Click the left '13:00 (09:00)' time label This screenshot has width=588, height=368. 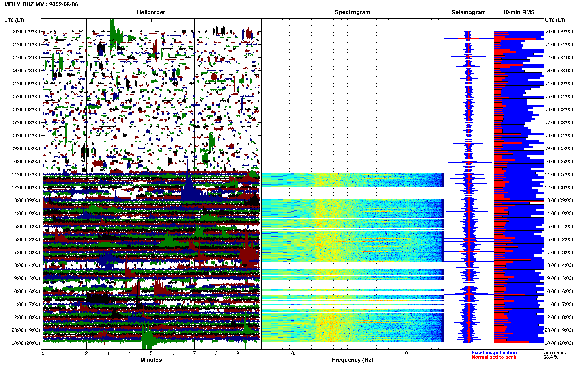[26, 200]
